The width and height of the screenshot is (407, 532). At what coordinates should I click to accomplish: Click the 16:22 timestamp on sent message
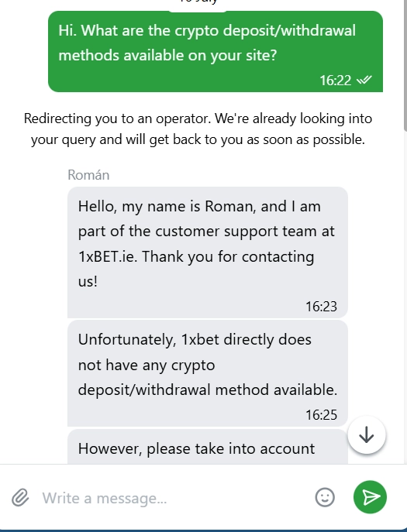coord(335,81)
